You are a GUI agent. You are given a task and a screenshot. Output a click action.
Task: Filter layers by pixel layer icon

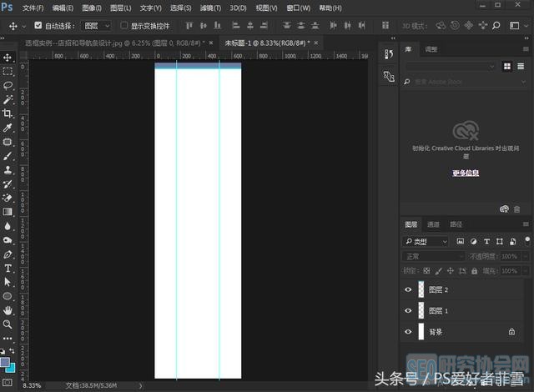(461, 242)
